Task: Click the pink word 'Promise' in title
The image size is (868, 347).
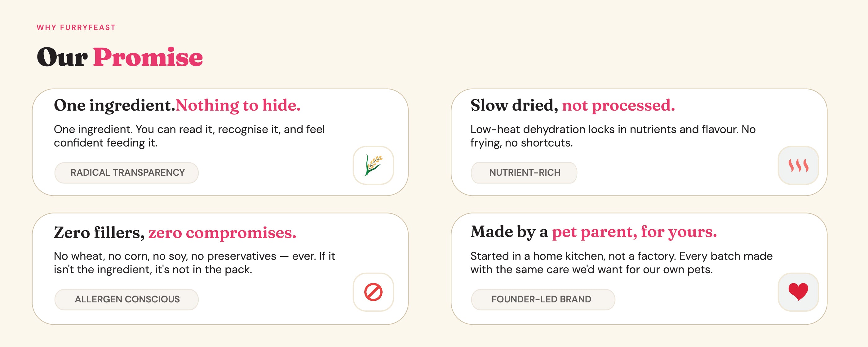Action: coord(148,57)
